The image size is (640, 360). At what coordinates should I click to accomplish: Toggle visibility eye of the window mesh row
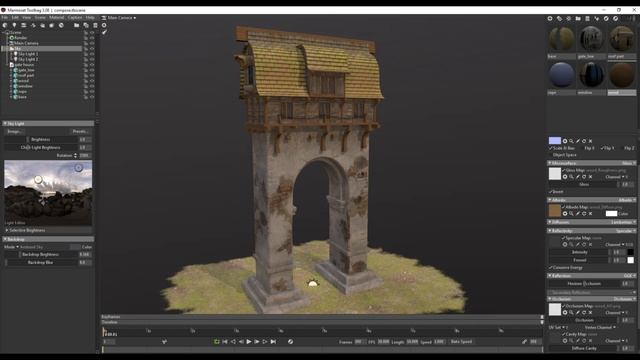pyautogui.click(x=92, y=86)
